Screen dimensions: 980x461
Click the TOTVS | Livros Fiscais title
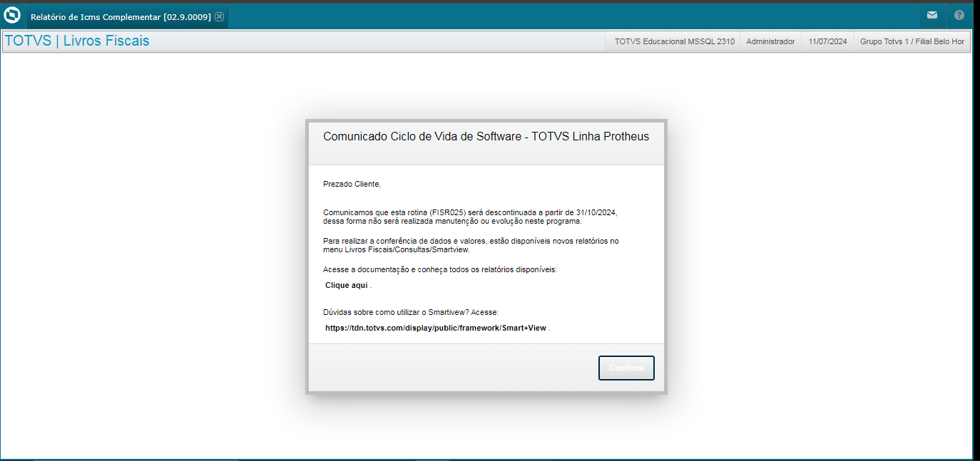pyautogui.click(x=77, y=41)
